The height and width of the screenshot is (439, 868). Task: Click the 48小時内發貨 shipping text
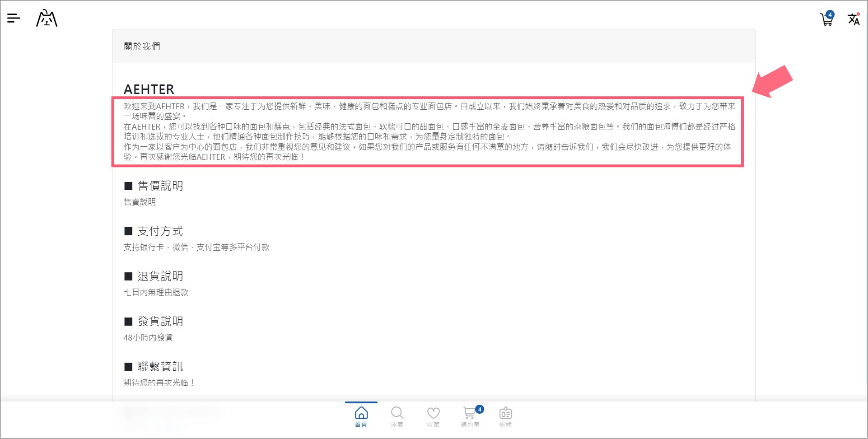point(148,337)
